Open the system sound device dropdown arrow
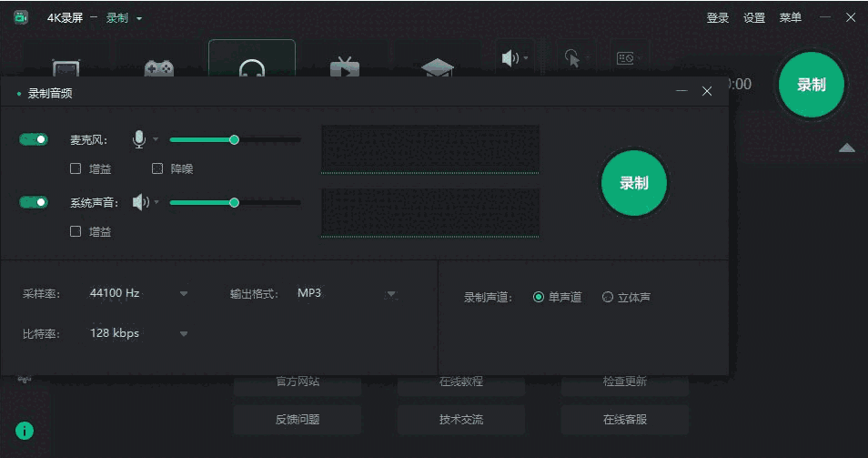The image size is (868, 458). [x=156, y=202]
